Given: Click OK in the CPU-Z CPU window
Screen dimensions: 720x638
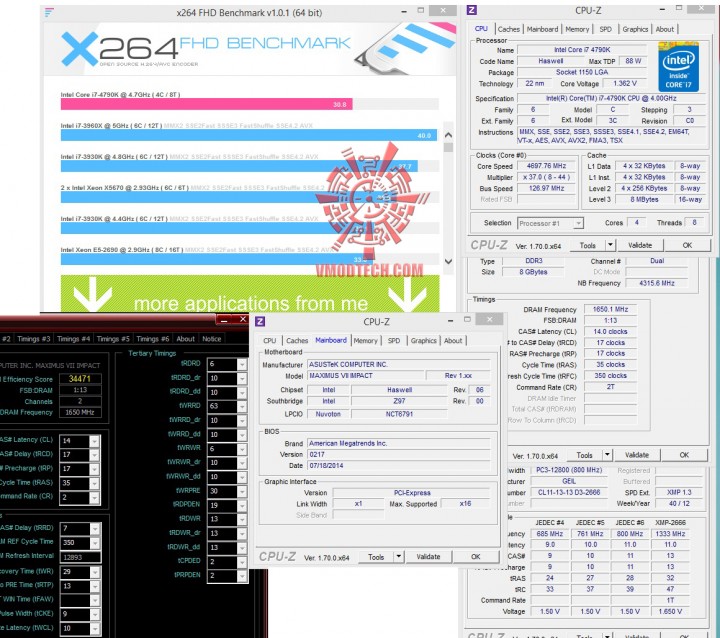Looking at the screenshot, I should (687, 245).
